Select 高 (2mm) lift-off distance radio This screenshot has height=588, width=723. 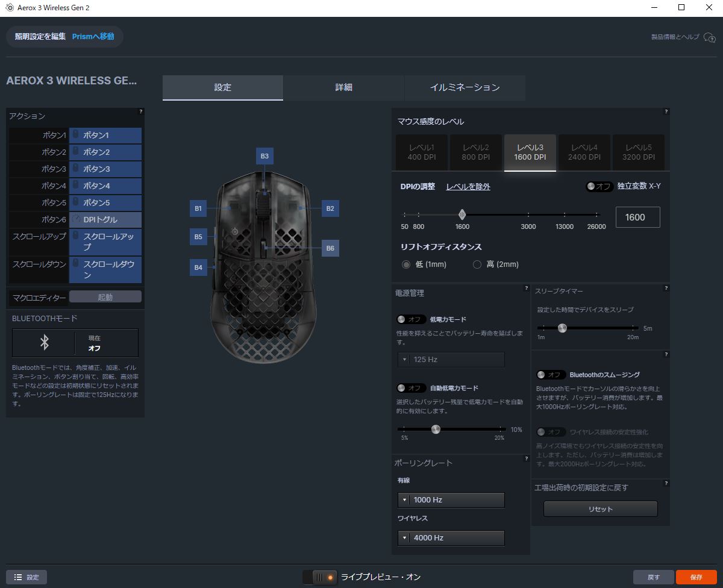[x=477, y=264]
